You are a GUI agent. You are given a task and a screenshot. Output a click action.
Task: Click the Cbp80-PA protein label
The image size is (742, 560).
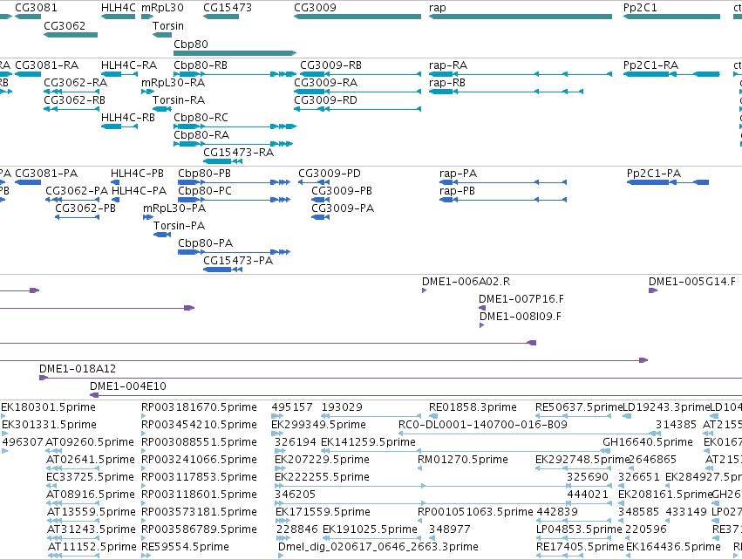pyautogui.click(x=206, y=243)
